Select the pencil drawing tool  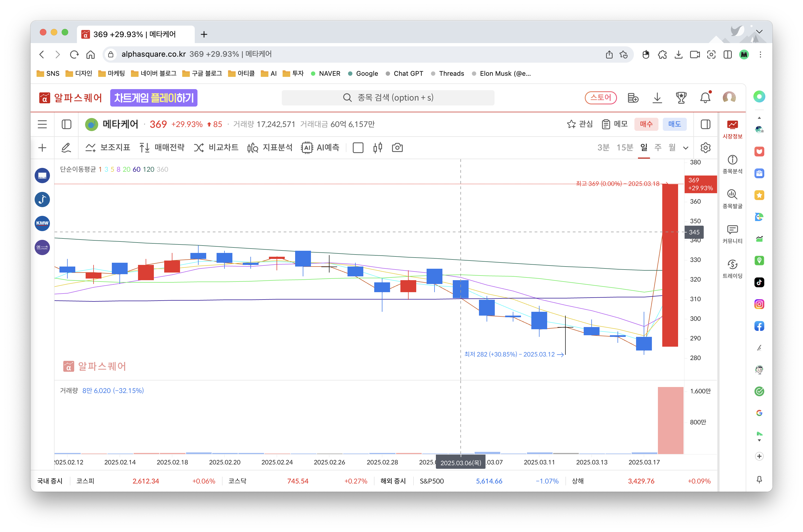click(66, 148)
